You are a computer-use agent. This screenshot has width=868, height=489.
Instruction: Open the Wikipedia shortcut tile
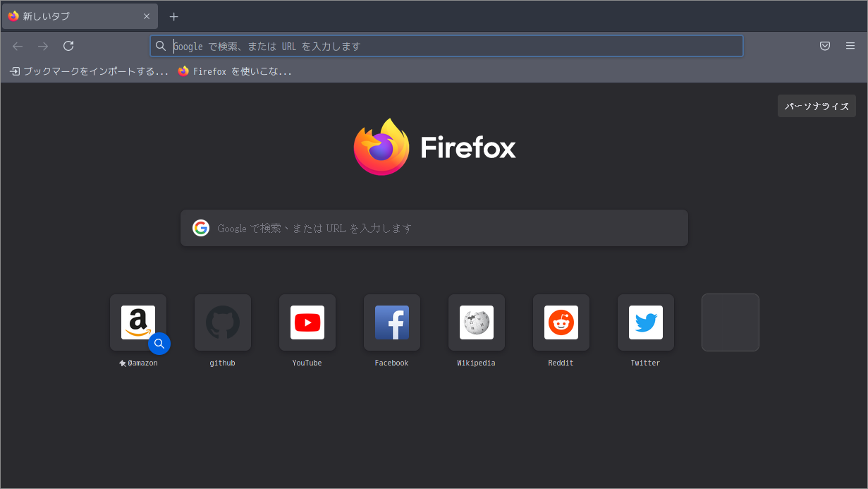tap(477, 322)
